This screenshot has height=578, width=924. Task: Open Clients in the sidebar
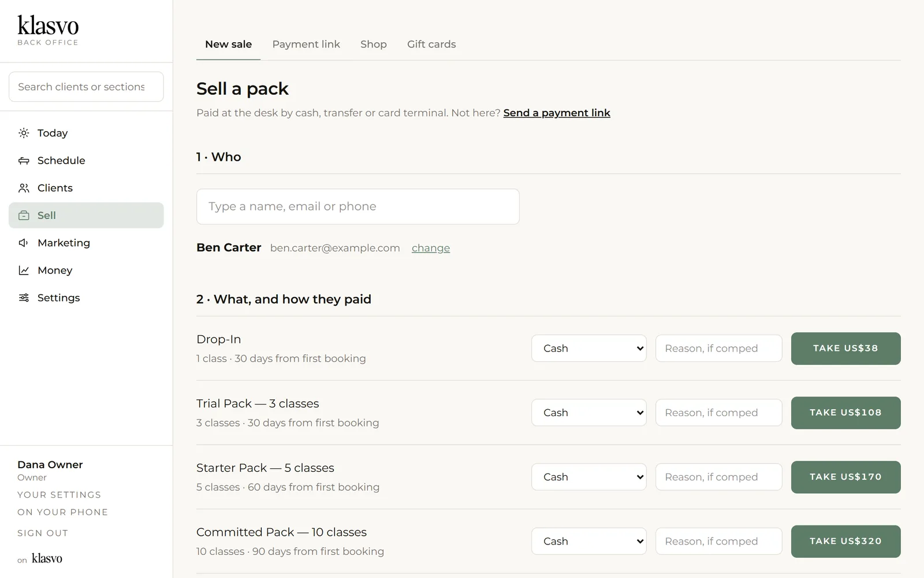pyautogui.click(x=86, y=188)
